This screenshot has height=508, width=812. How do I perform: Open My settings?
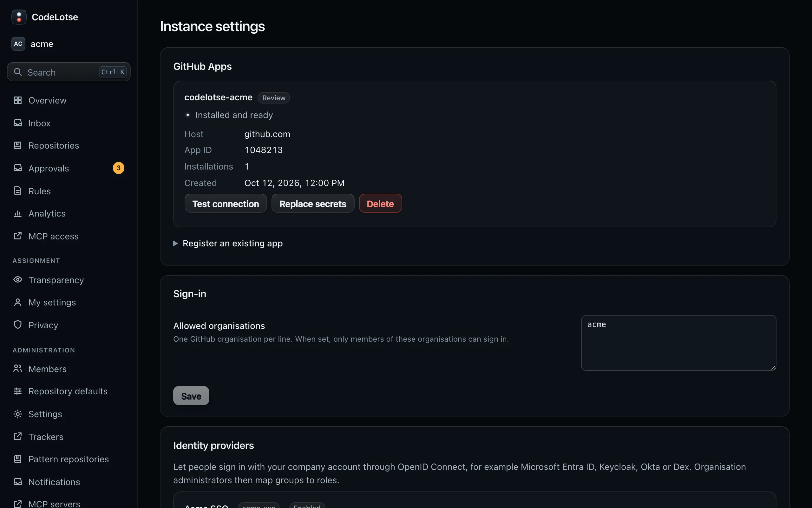coord(69,302)
